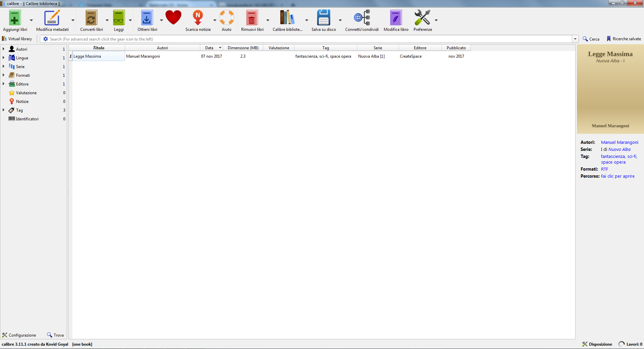The height and width of the screenshot is (349, 644).
Task: Open the Preferenze dropdown arrow
Action: tap(436, 20)
